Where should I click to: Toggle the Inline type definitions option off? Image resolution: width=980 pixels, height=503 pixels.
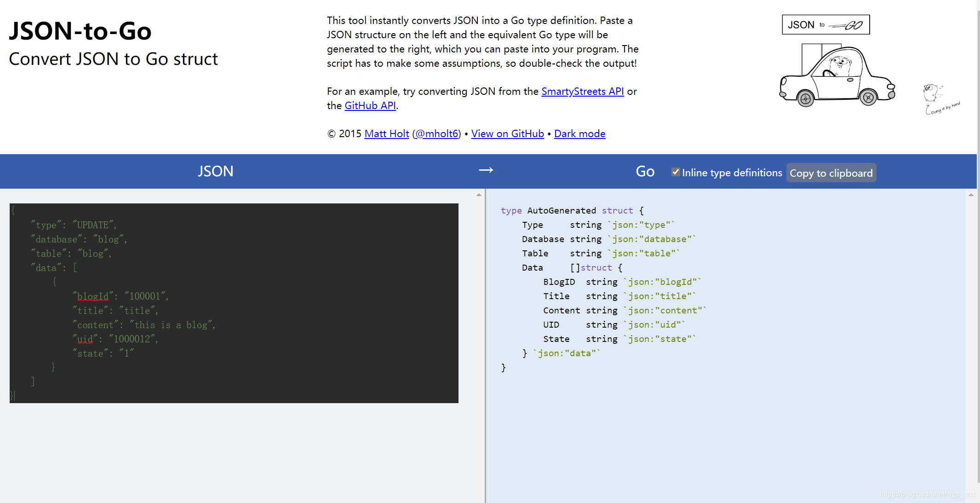pos(672,173)
